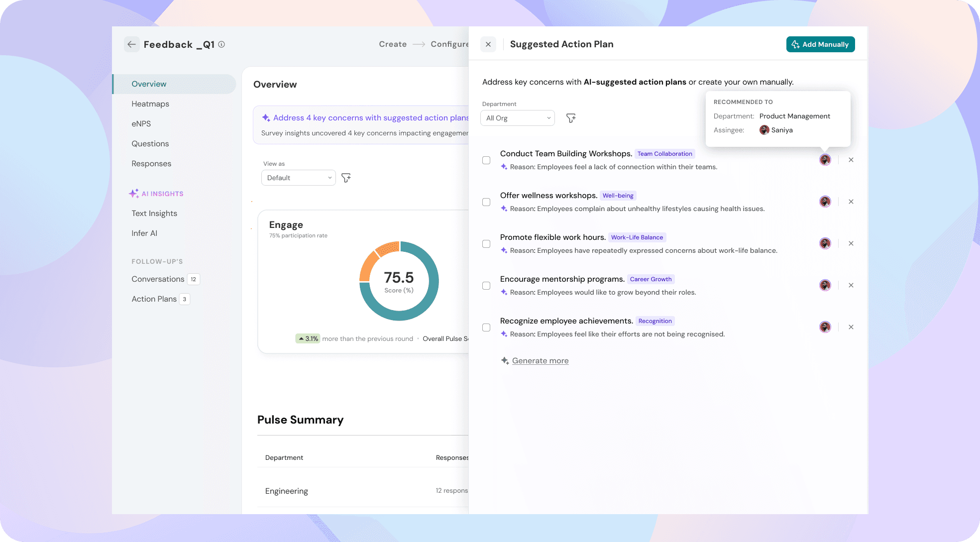Screen dimensions: 980x542
Task: Click the Generate more link
Action: click(x=541, y=361)
